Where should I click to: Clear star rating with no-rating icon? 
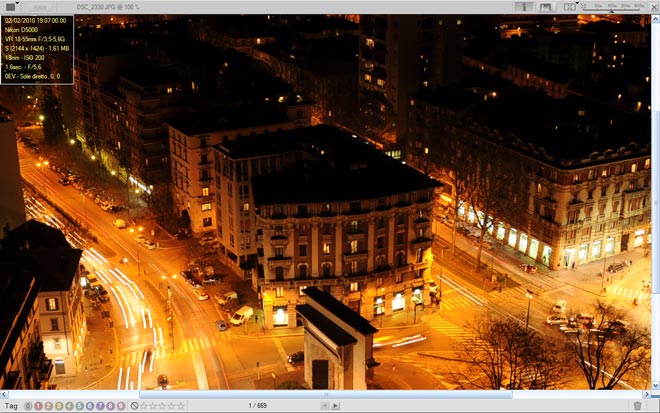pos(134,406)
